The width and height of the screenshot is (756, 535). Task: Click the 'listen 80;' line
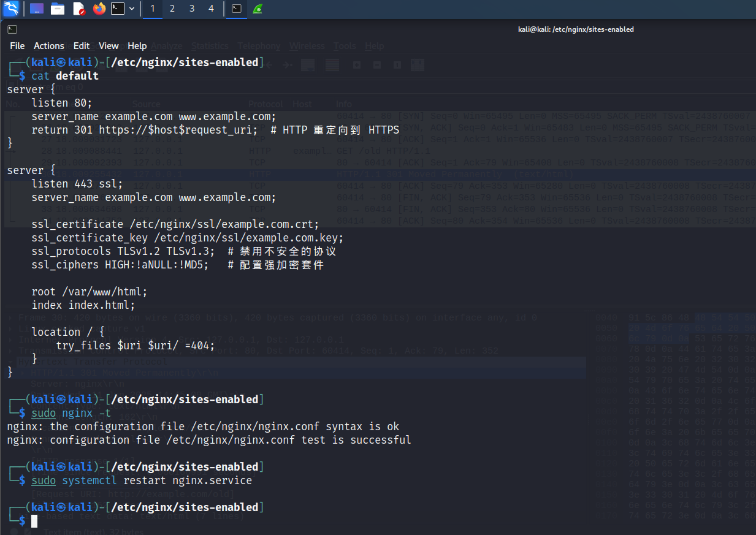(62, 103)
